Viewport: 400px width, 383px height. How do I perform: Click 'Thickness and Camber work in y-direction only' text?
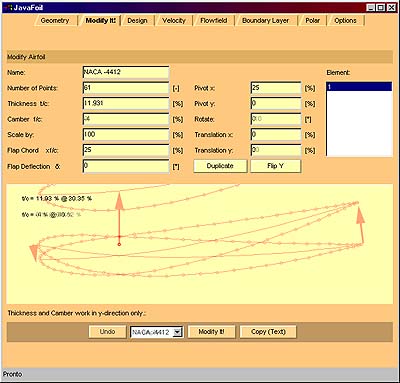click(77, 313)
